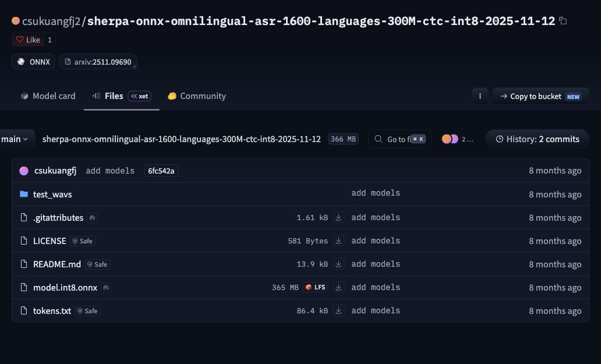This screenshot has height=364, width=601.
Task: Click the 365 MB size of model.int8.onnx
Action: coord(285,287)
